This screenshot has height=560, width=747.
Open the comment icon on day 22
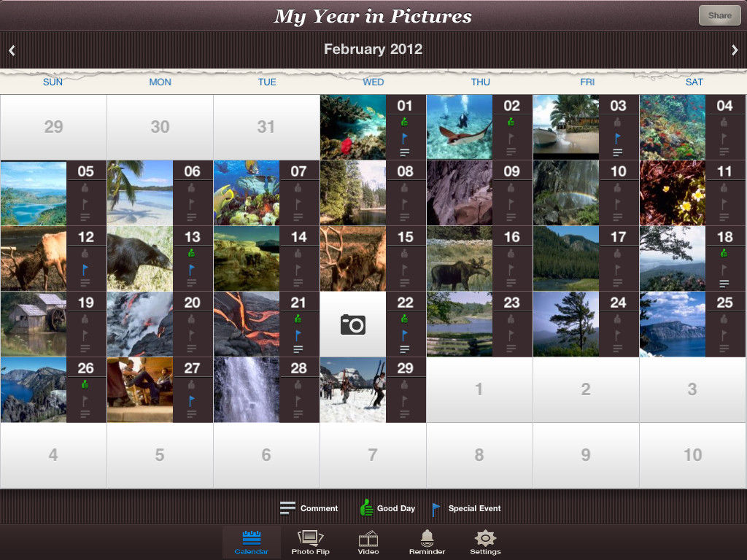[x=404, y=349]
